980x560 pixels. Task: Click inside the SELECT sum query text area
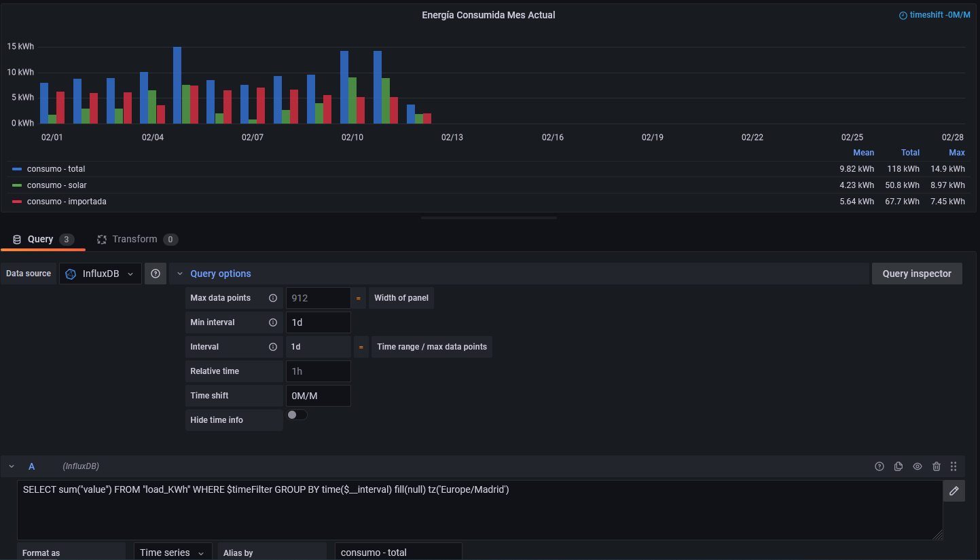[479, 510]
